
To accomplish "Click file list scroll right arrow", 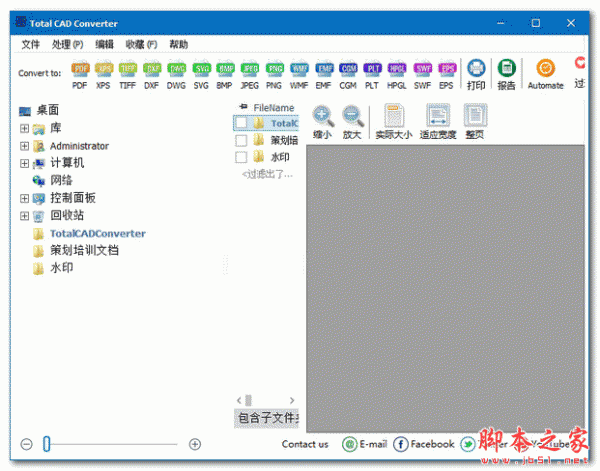I will click(x=292, y=400).
